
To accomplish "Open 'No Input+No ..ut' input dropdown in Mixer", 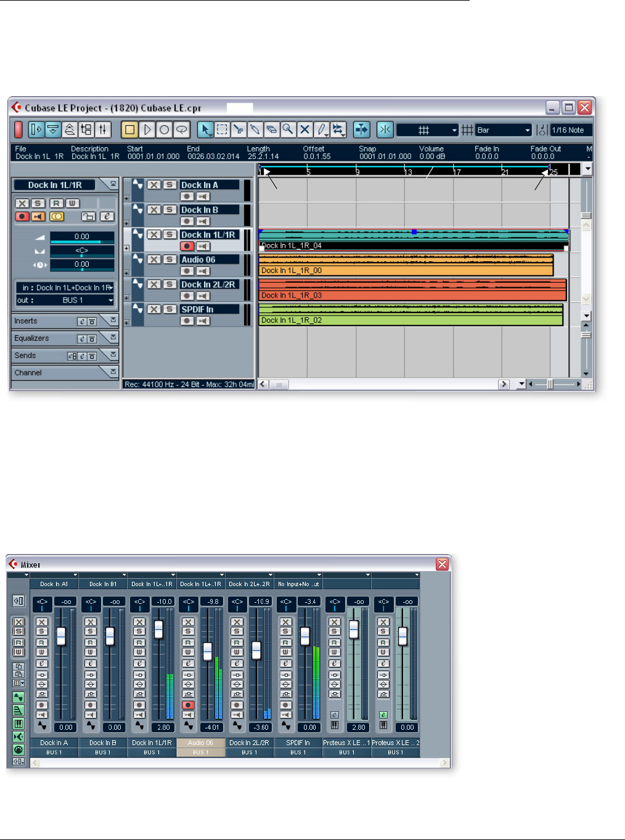I will coord(298,584).
